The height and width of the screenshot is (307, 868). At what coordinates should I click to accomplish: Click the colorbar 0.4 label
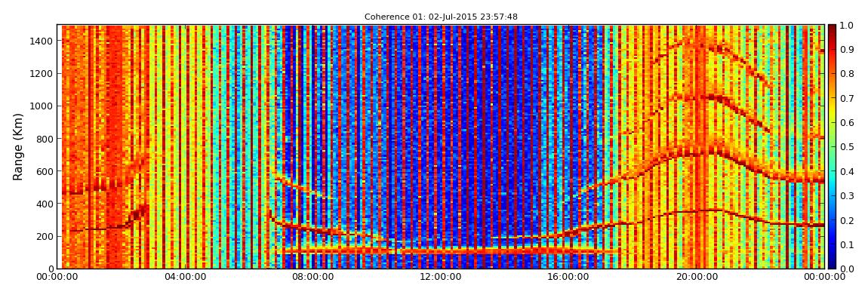point(846,171)
